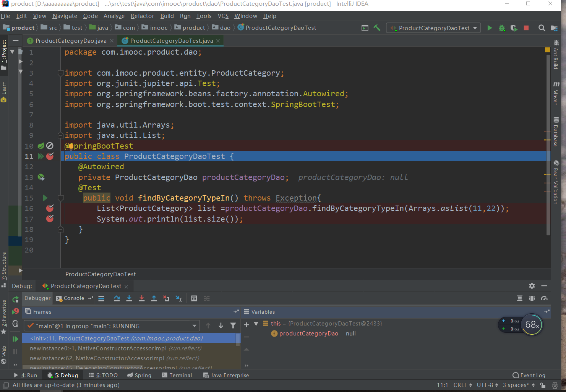Select the productCategoryDao = null variable
The height and width of the screenshot is (392, 566).
tap(313, 334)
